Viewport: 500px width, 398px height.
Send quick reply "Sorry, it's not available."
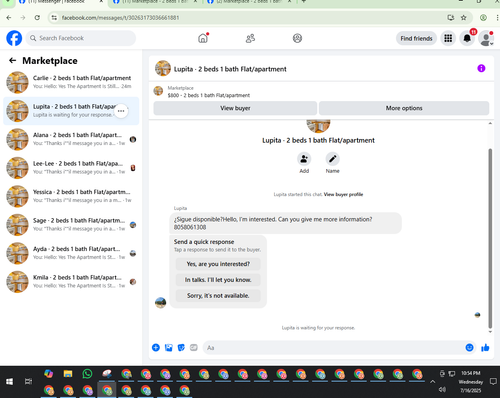pos(218,296)
